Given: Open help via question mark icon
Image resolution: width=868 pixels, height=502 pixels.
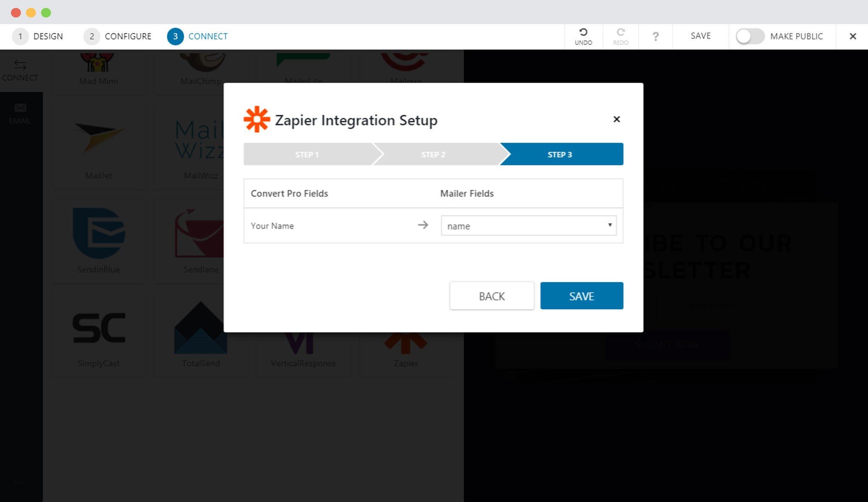Looking at the screenshot, I should [656, 36].
